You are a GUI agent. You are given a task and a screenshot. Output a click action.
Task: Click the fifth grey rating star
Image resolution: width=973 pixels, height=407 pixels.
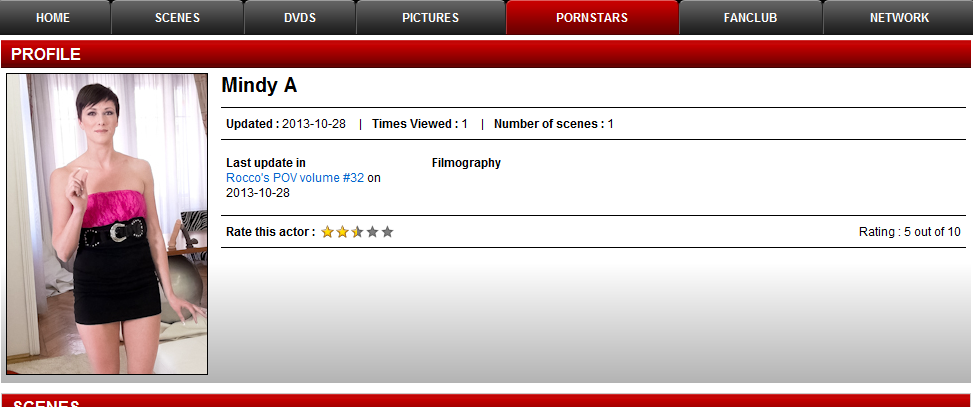[x=387, y=232]
